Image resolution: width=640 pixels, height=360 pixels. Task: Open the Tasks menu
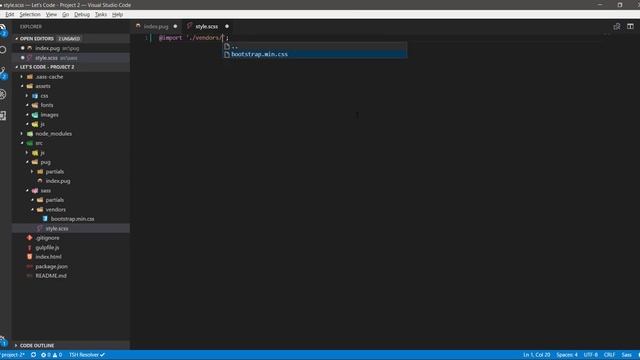(x=100, y=14)
